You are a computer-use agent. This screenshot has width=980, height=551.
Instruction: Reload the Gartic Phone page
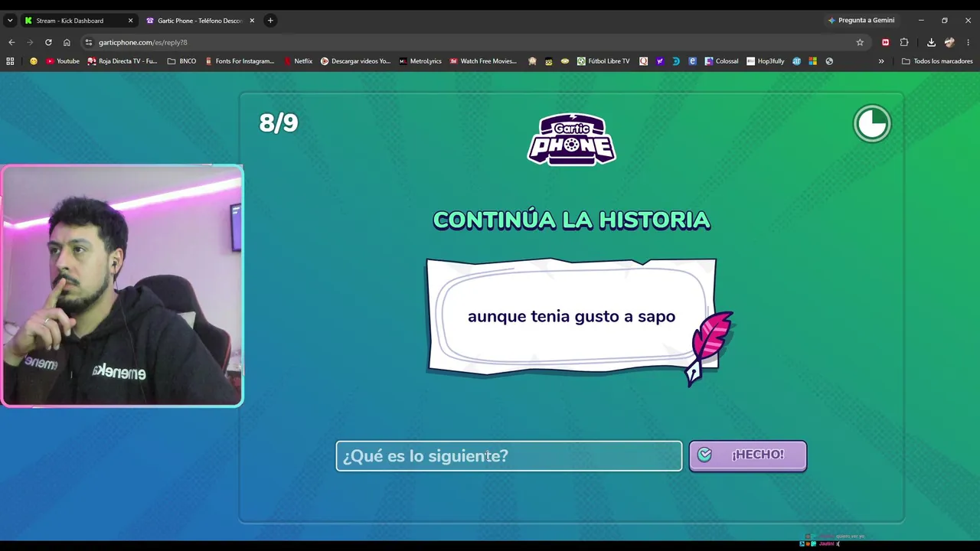point(48,42)
